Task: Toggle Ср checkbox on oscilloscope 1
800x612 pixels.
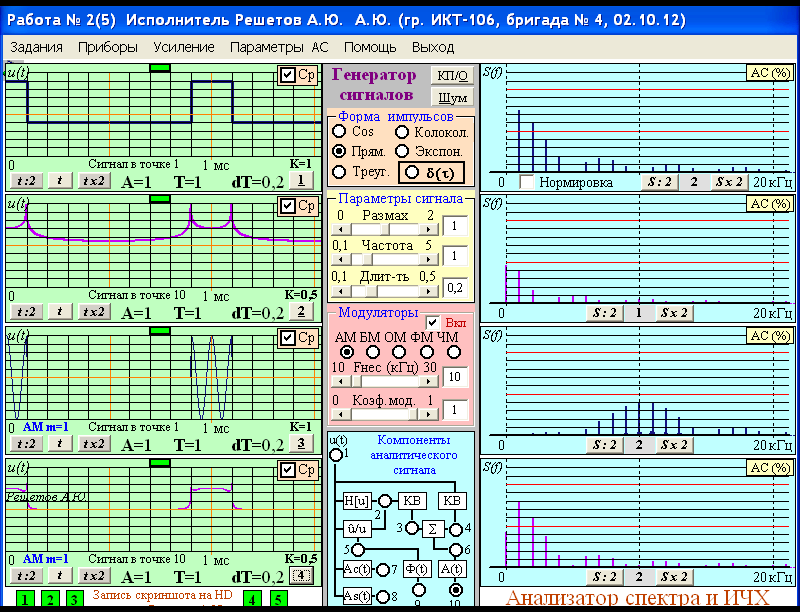Action: [x=288, y=75]
